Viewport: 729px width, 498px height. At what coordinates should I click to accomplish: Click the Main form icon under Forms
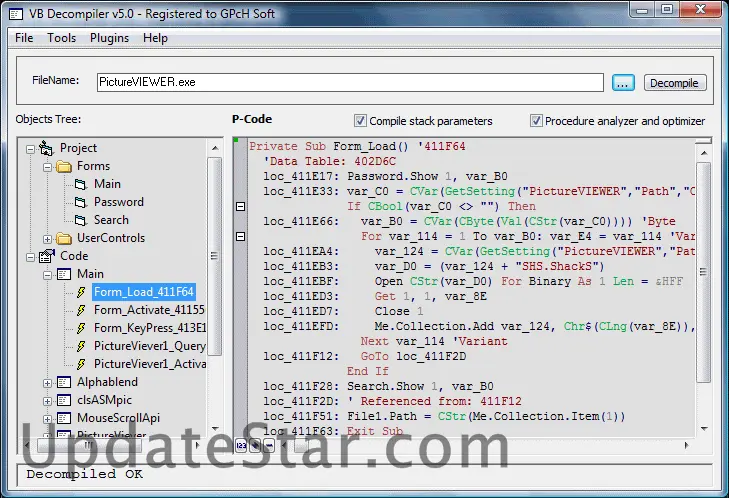pyautogui.click(x=81, y=185)
